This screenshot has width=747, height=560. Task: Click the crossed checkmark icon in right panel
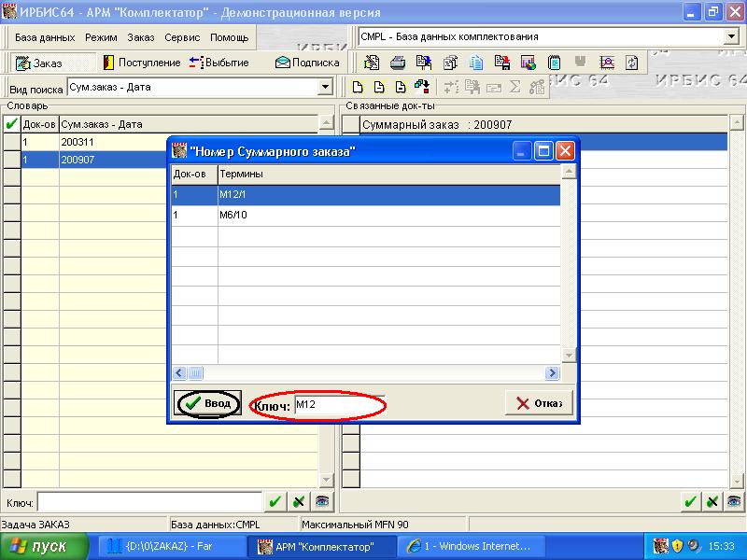pos(712,501)
